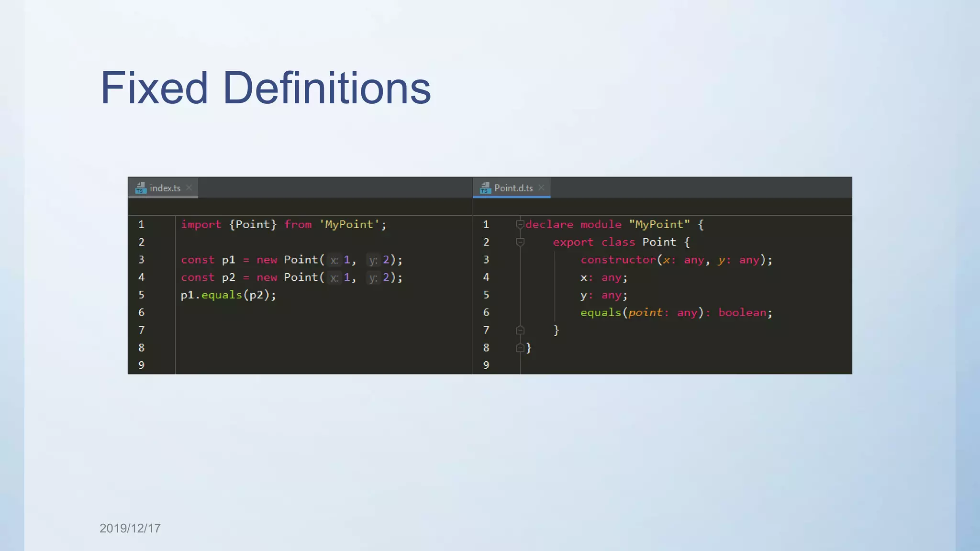Click the 'Fixed Definitions' slide title
The width and height of the screenshot is (980, 551).
pos(266,88)
